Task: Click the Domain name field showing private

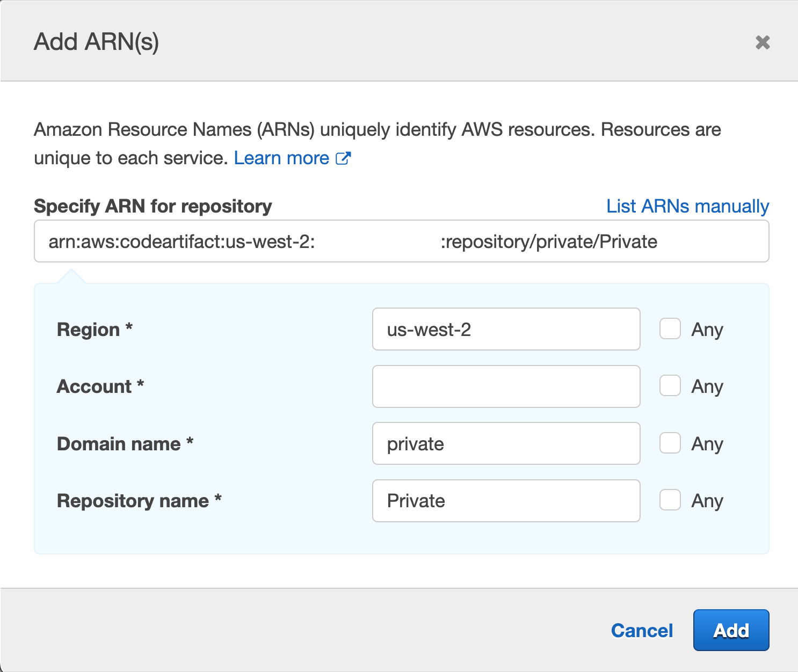Action: (x=505, y=443)
